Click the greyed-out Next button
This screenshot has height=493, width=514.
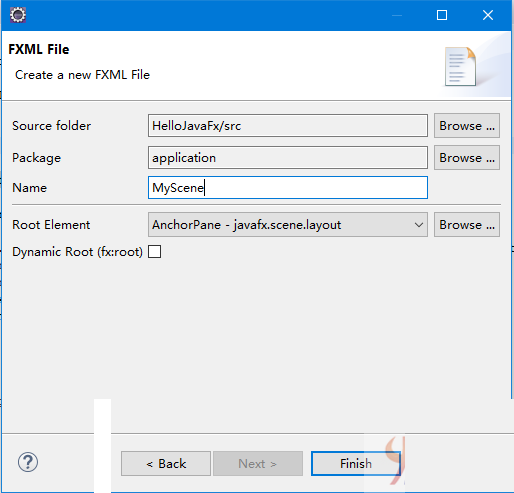(258, 463)
